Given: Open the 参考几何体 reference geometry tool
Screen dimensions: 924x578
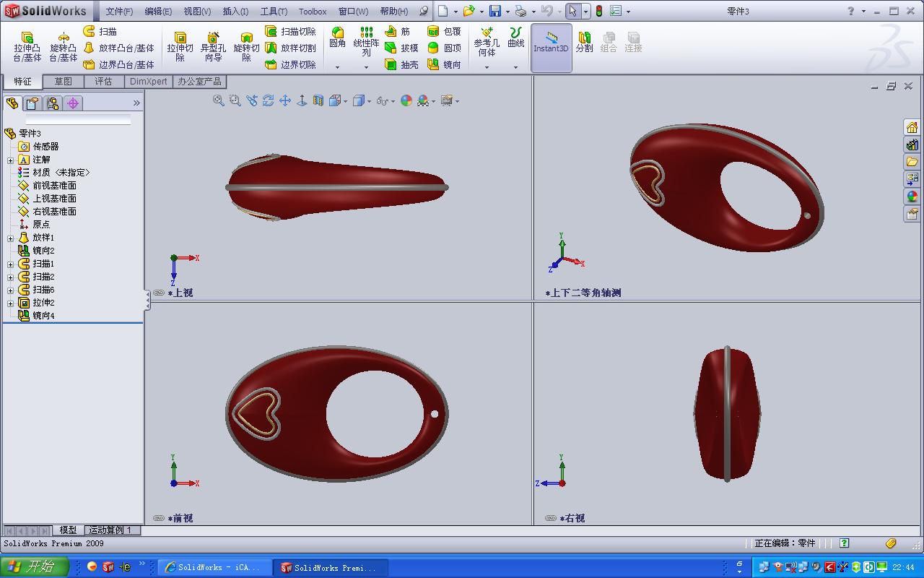Looking at the screenshot, I should pyautogui.click(x=487, y=42).
